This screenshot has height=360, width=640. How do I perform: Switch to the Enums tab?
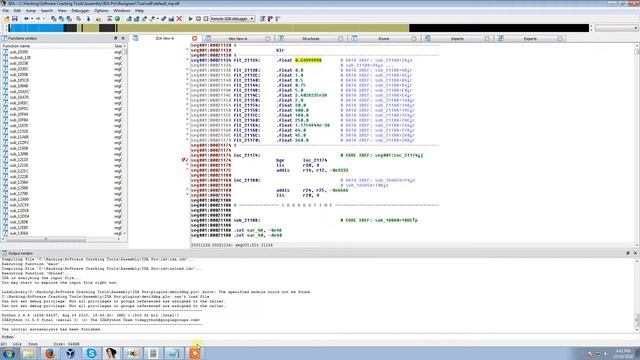[x=384, y=38]
